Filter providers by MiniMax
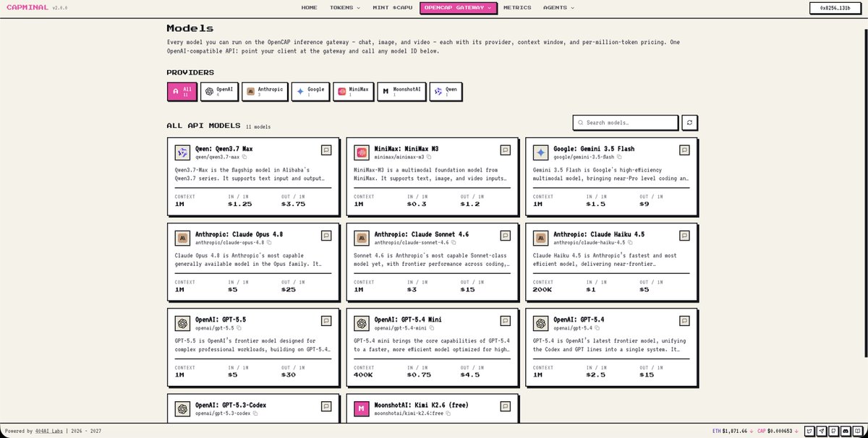 click(x=354, y=92)
